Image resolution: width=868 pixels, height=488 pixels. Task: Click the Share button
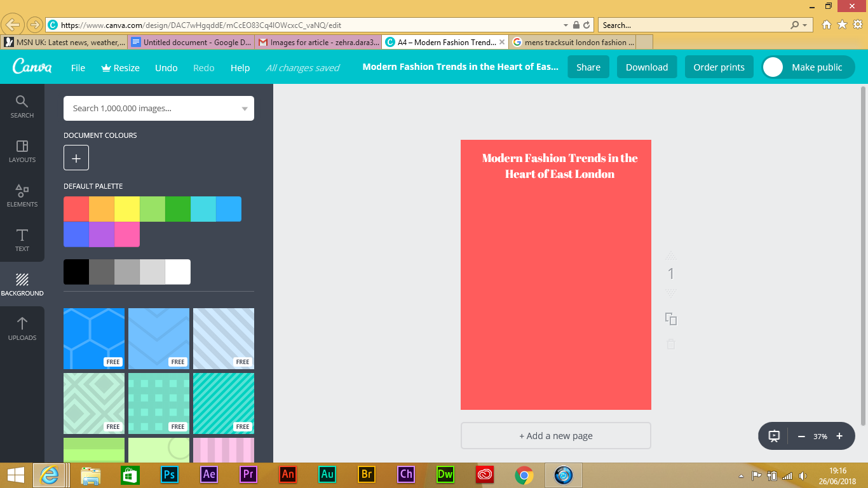point(588,67)
